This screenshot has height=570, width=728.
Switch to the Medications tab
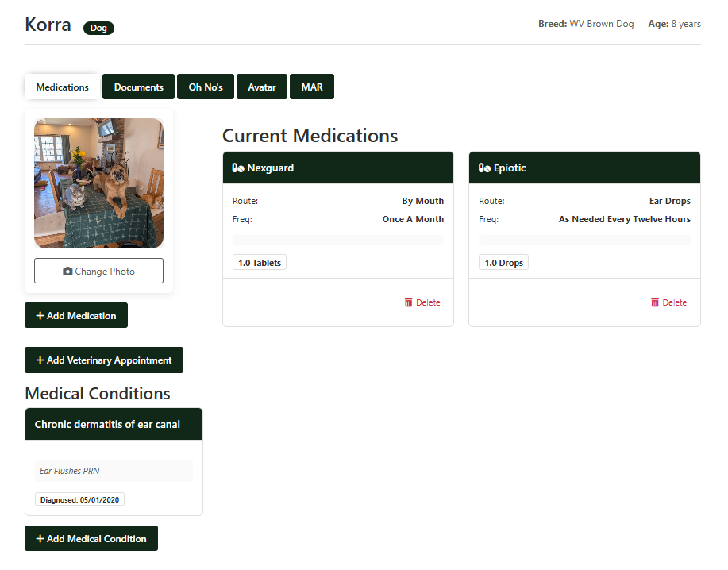click(62, 87)
